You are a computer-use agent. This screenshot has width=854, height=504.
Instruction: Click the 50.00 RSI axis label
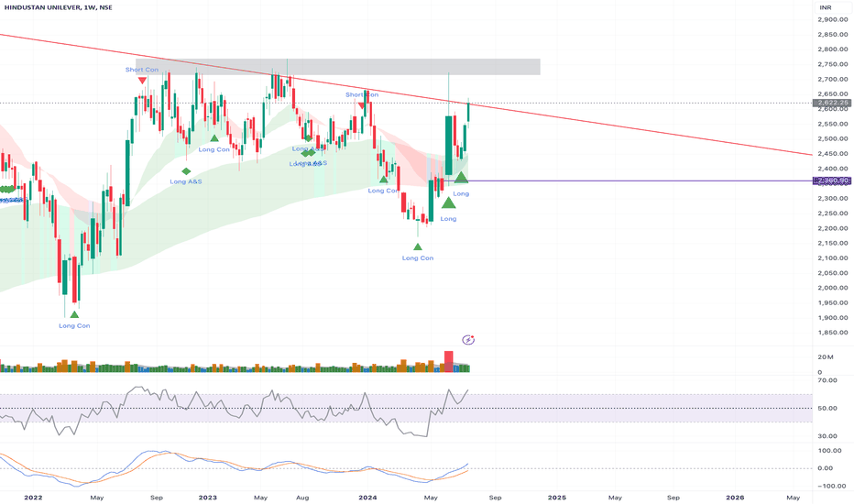click(827, 408)
